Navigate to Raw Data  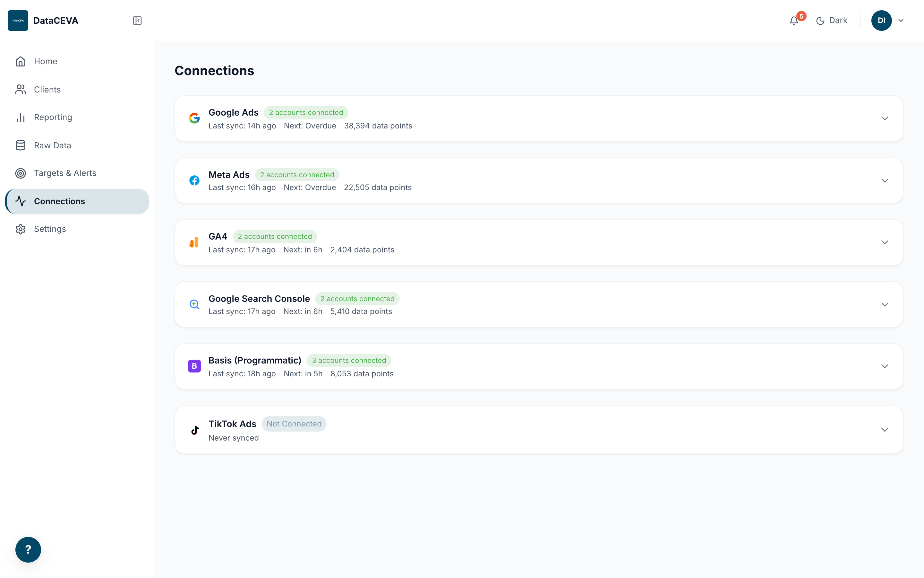pyautogui.click(x=77, y=145)
